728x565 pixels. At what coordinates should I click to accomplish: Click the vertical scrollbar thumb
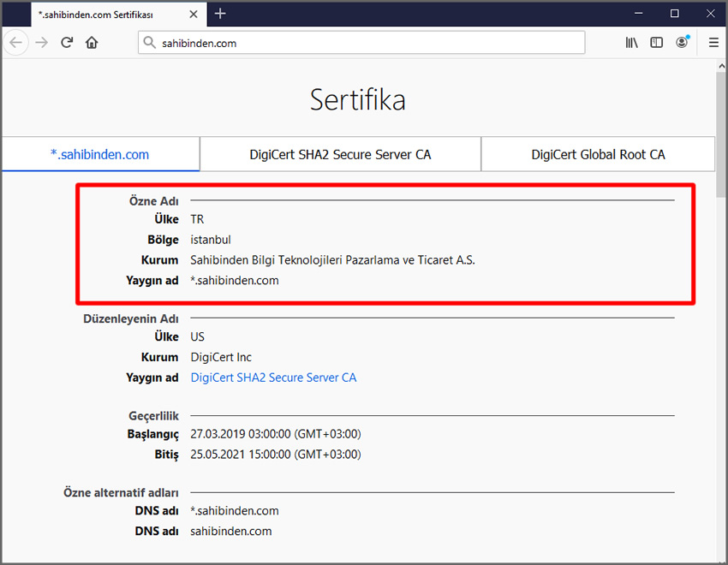721,135
